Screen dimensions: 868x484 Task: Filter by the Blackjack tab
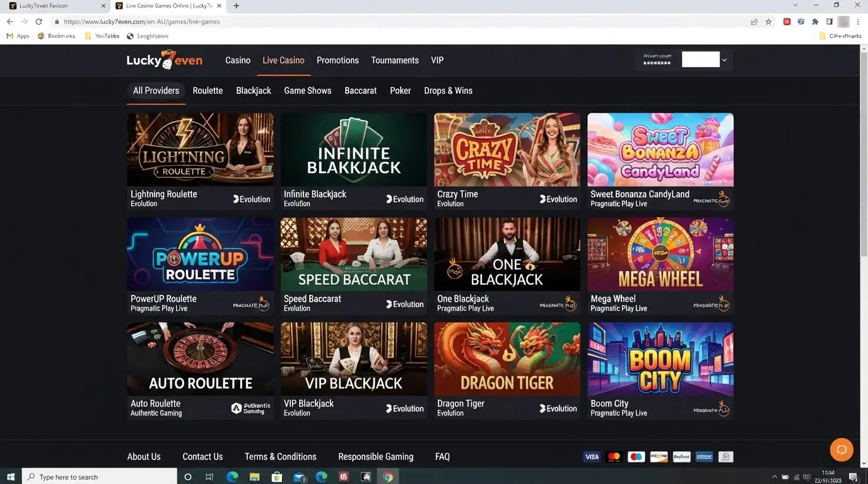[x=254, y=91]
